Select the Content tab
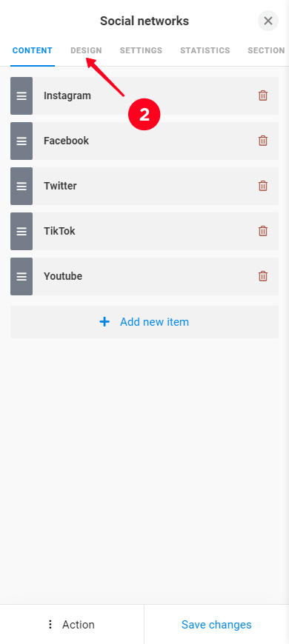 [x=33, y=50]
